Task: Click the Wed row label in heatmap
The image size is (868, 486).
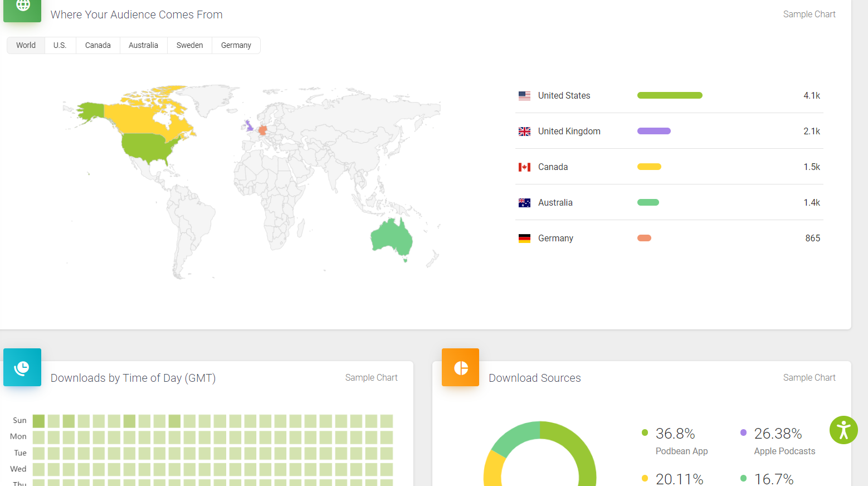Action: 18,469
